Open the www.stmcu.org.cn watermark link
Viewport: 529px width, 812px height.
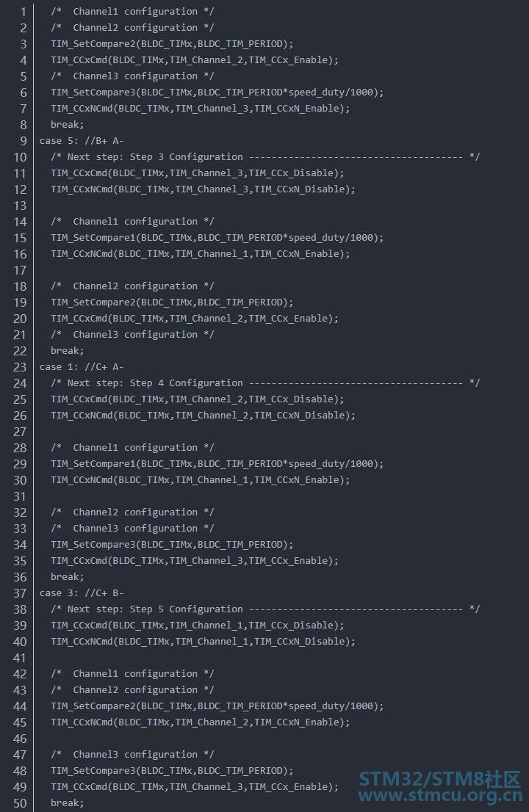tap(440, 795)
